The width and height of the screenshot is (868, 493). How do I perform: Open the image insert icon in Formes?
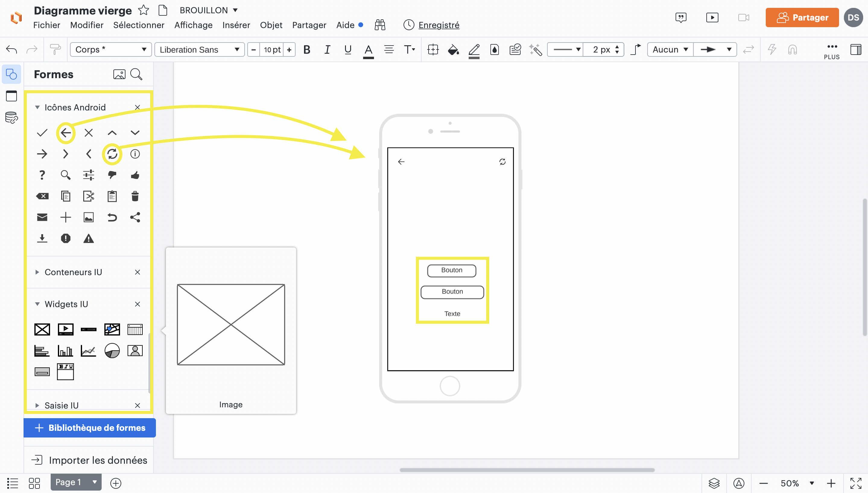pos(119,74)
